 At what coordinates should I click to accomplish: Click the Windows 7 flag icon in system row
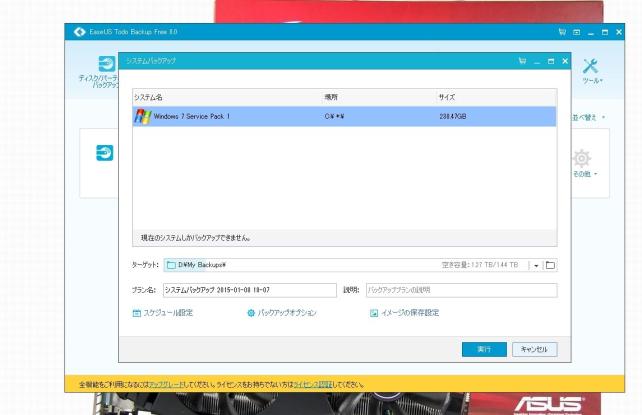tap(142, 117)
